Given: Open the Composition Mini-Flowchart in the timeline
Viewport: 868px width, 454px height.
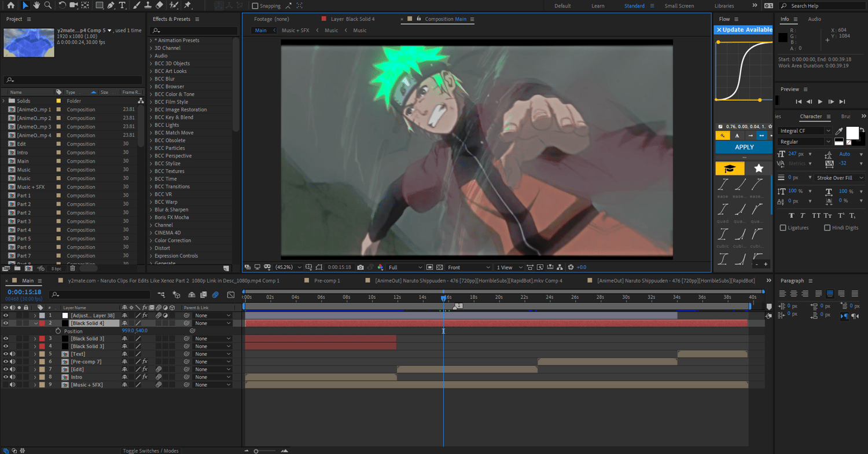Looking at the screenshot, I should pos(161,295).
